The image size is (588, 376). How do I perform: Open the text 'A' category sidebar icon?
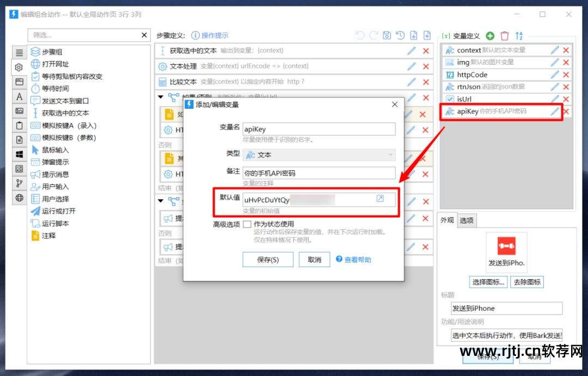[x=19, y=96]
